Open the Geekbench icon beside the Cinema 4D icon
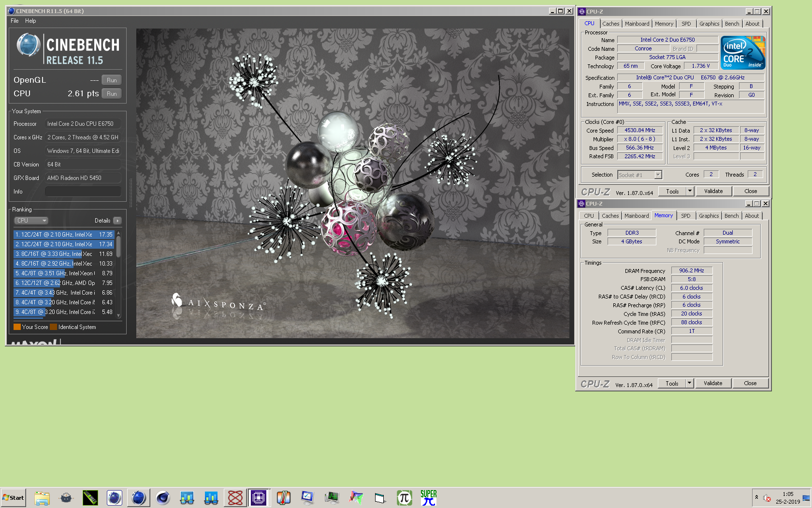The image size is (812, 508). tap(187, 498)
